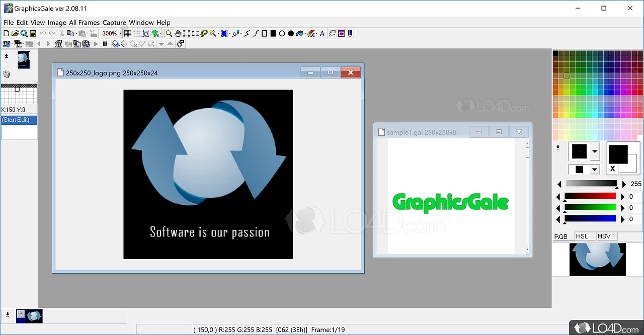Click the Add Layer icon
644x335 pixels.
[x=116, y=44]
